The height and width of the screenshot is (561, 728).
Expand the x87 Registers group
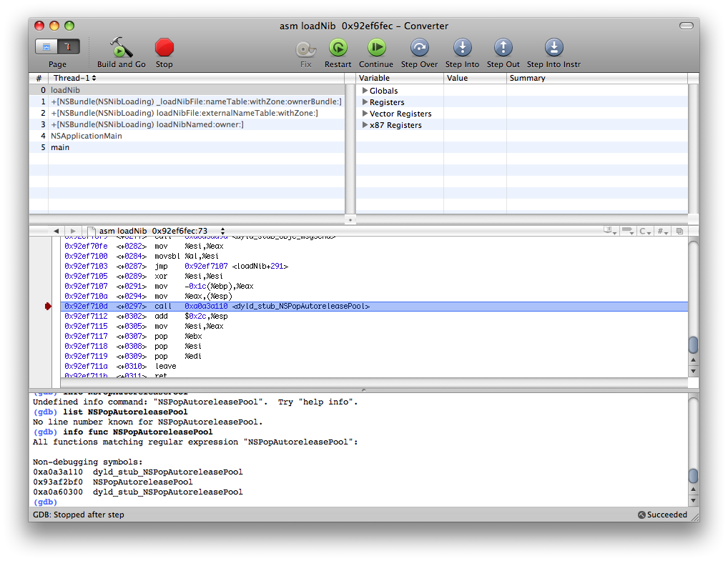(x=365, y=125)
